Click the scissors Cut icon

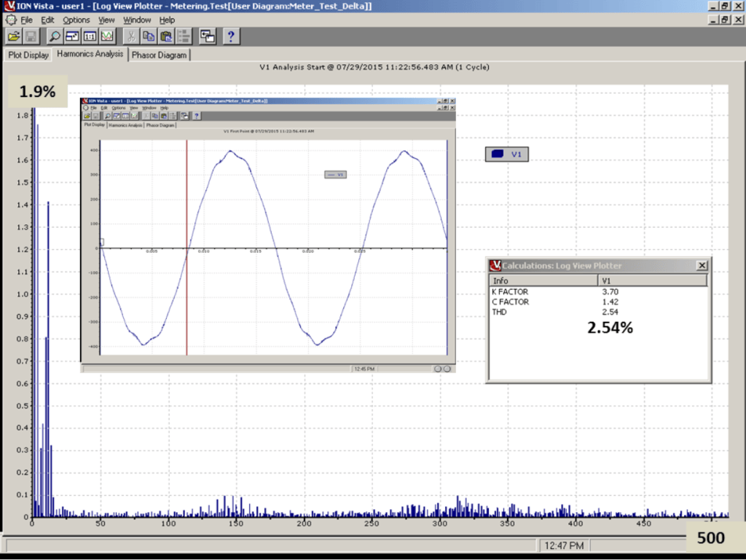131,36
